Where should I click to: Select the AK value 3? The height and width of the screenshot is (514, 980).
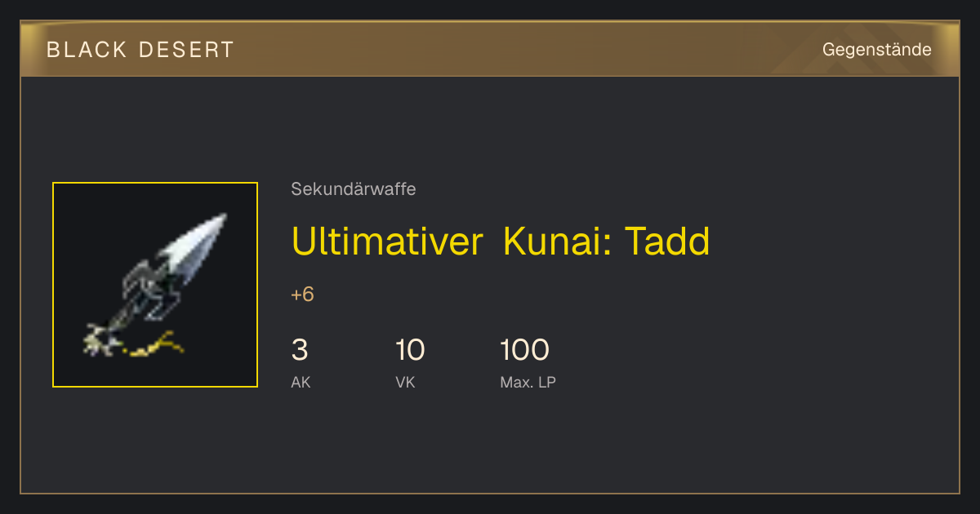click(x=300, y=350)
